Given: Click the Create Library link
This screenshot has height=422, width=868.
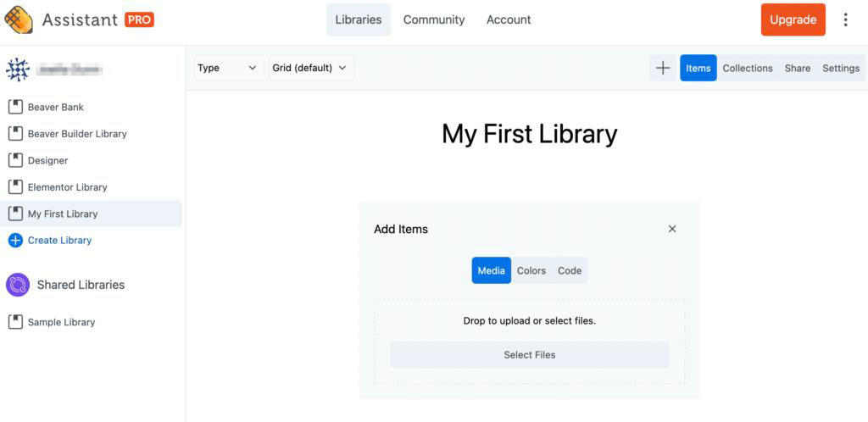Looking at the screenshot, I should click(60, 240).
